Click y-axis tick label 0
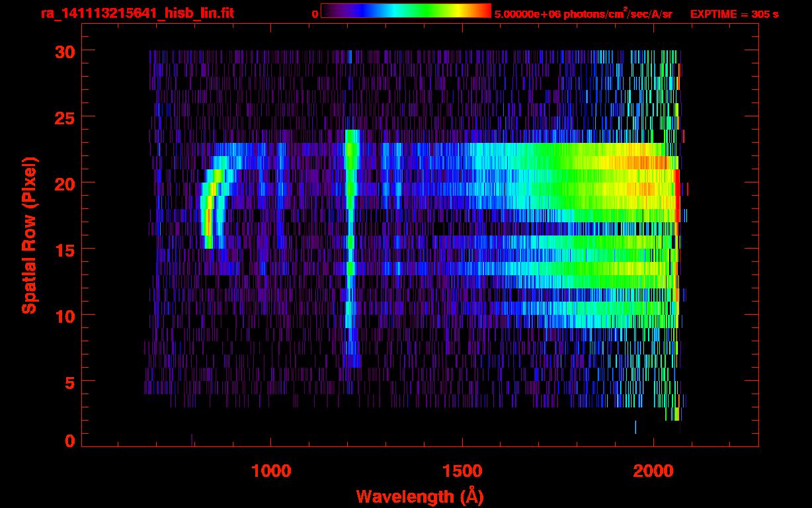Screen dimensions: 812x508 pyautogui.click(x=69, y=441)
